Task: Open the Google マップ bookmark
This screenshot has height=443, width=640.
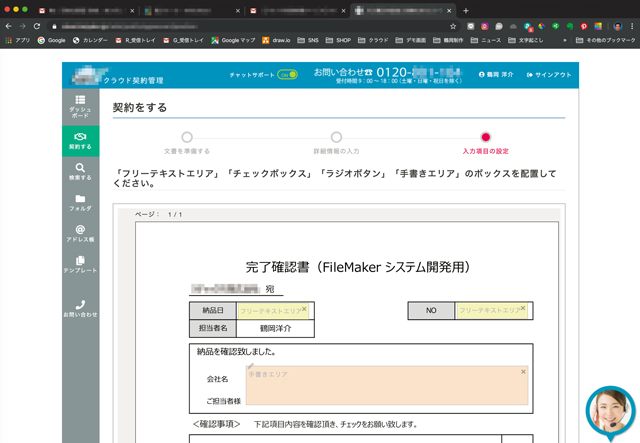Action: 233,40
